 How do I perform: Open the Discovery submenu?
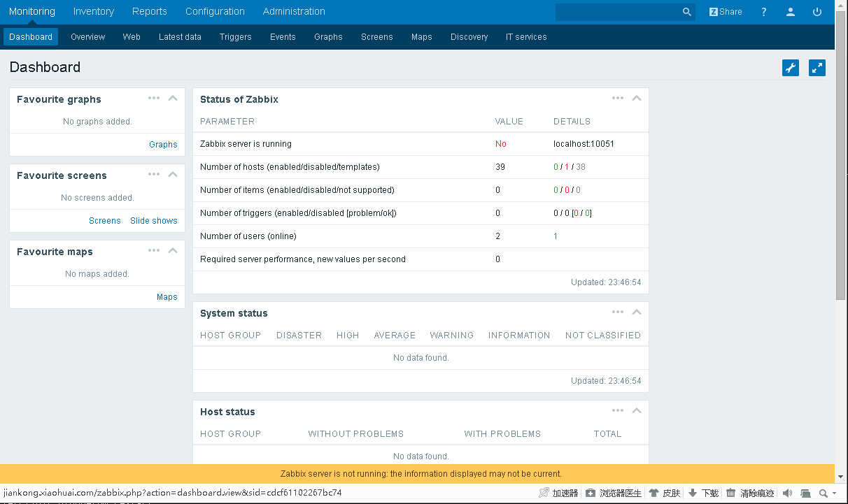469,37
